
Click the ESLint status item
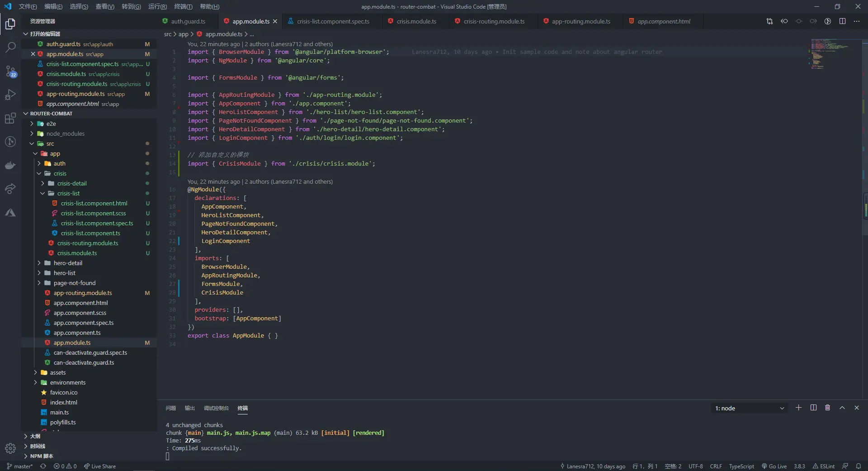coord(824,466)
